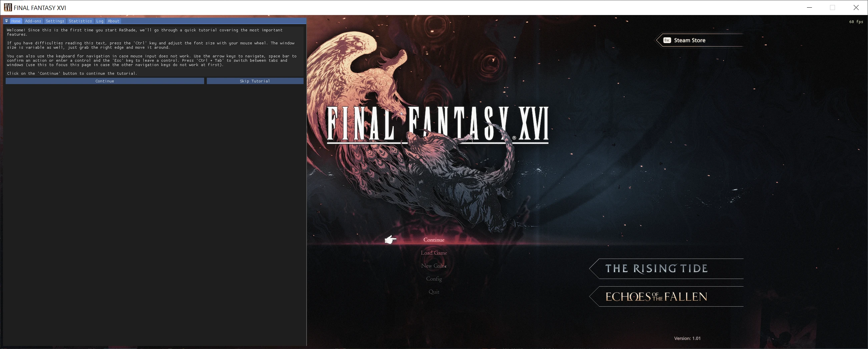Start a New Game from menu
This screenshot has width=868, height=349.
click(434, 266)
